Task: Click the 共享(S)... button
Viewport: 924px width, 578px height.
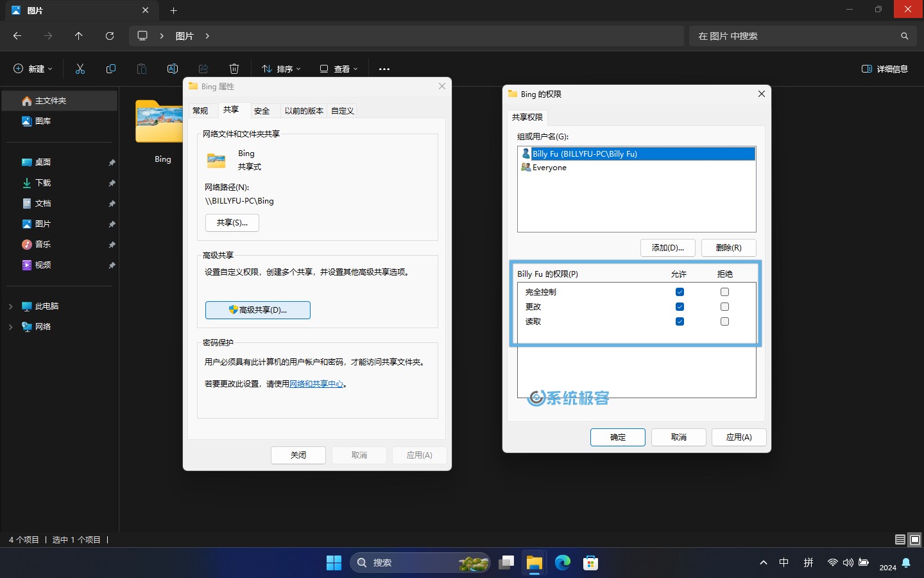Action: (232, 223)
